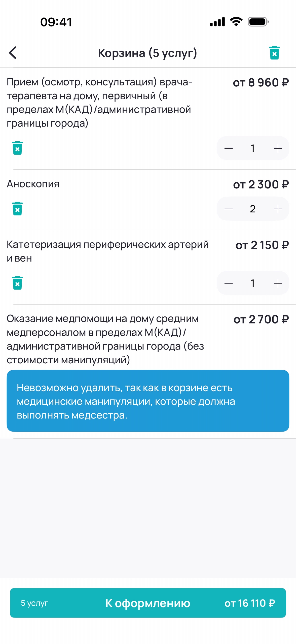The width and height of the screenshot is (296, 644).
Task: Decrease quantity of therapist home visit
Action: coord(229,148)
